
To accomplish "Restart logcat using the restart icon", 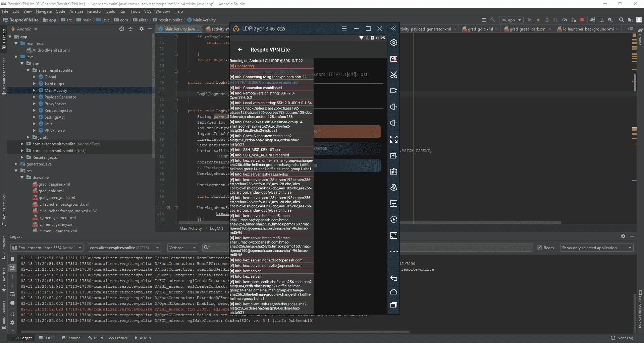I will point(12,314).
